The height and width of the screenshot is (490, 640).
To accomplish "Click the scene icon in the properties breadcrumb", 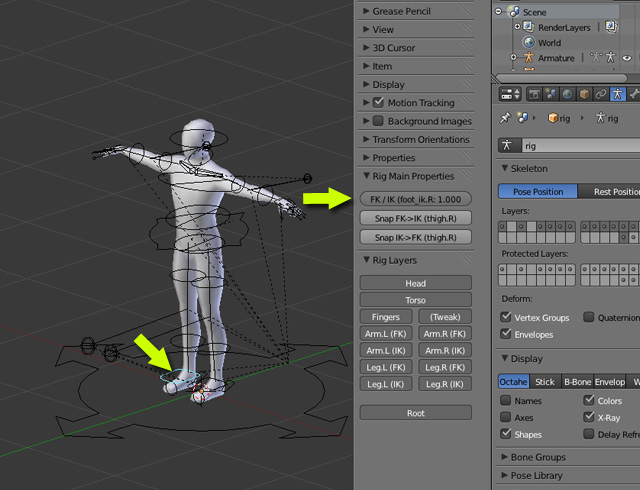I will (522, 118).
